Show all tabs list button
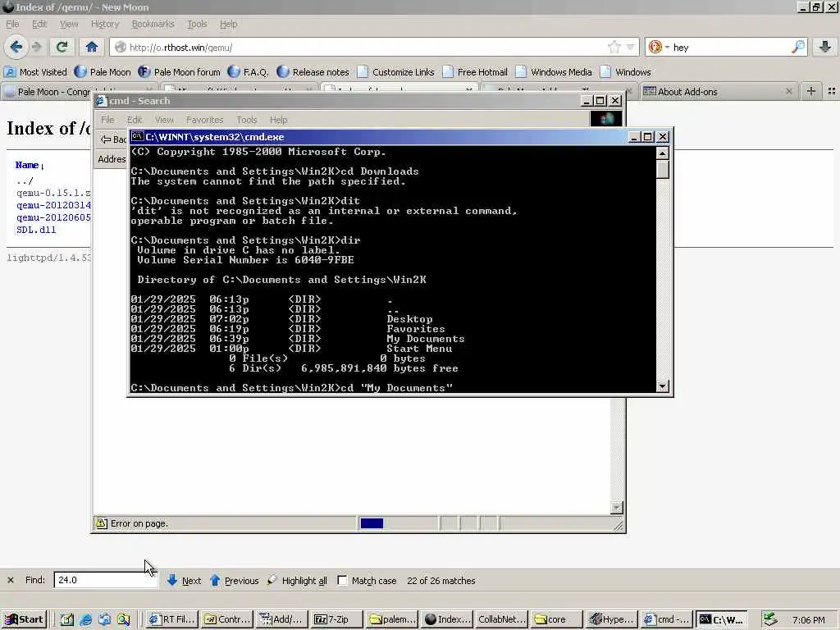840x630 pixels. [832, 92]
